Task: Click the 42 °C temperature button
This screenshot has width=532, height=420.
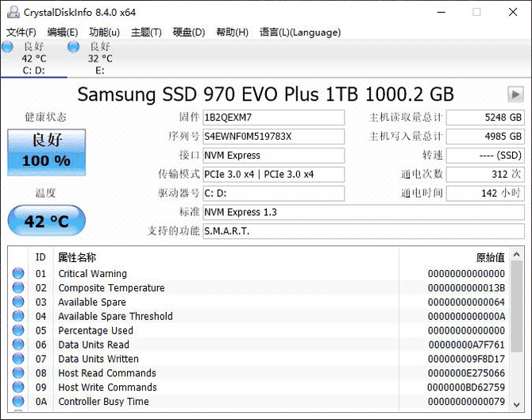Action: point(47,221)
